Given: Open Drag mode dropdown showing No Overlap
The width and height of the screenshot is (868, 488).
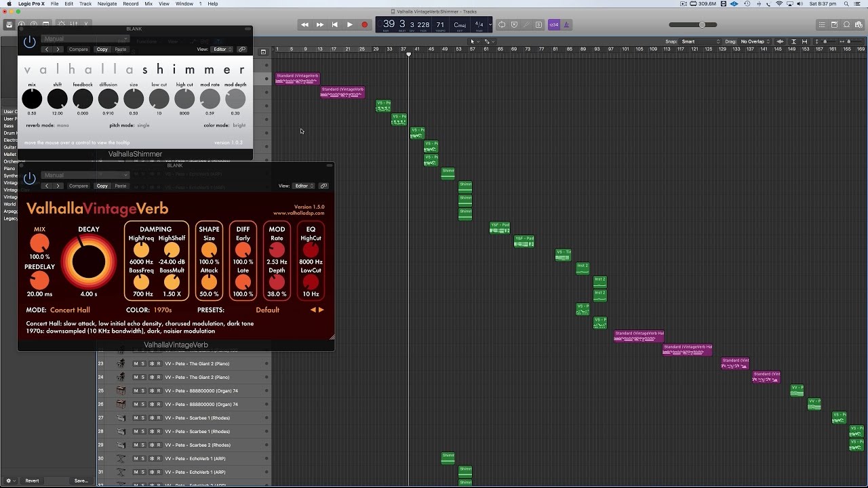Looking at the screenshot, I should [755, 41].
